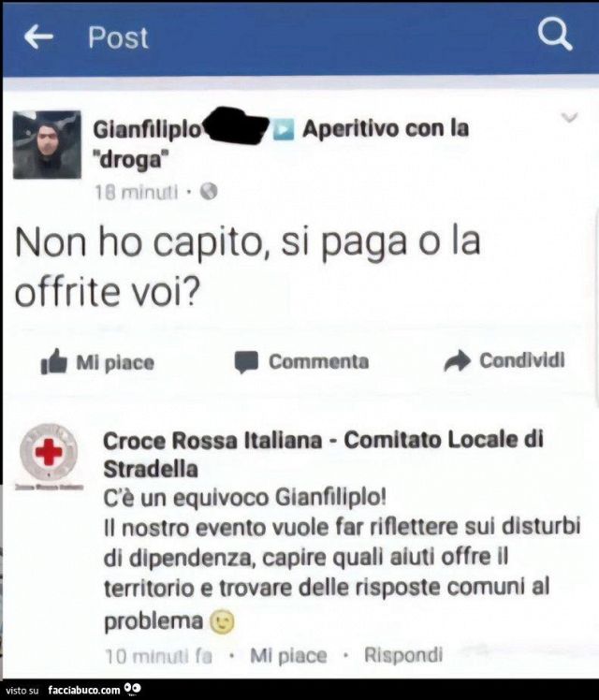Screen dimensions: 599x700
Task: Open Croce Rossa Italiana Stradella page
Action: tap(323, 454)
